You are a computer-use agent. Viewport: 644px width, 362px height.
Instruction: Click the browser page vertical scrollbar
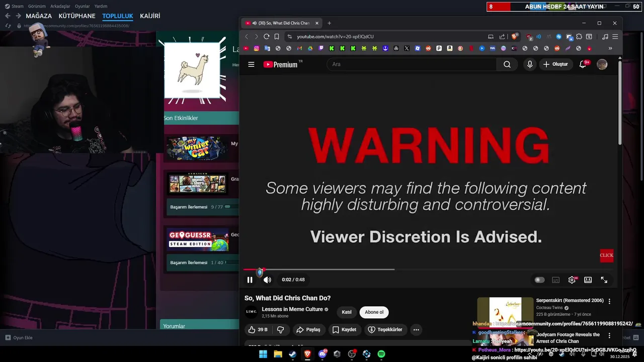[x=620, y=103]
